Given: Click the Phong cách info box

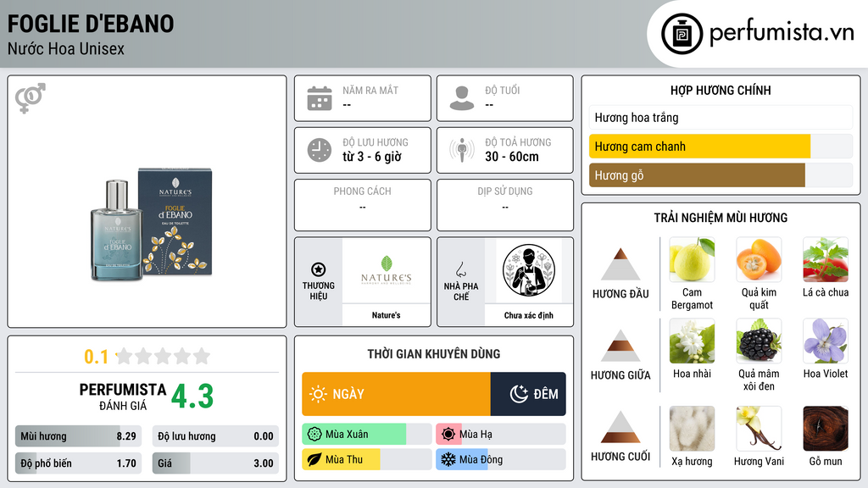Looking at the screenshot, I should (x=363, y=205).
